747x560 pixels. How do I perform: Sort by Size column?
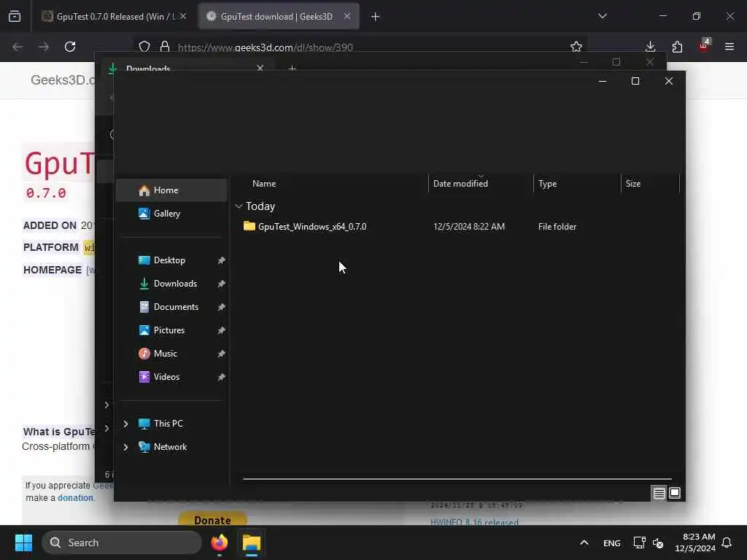point(632,184)
